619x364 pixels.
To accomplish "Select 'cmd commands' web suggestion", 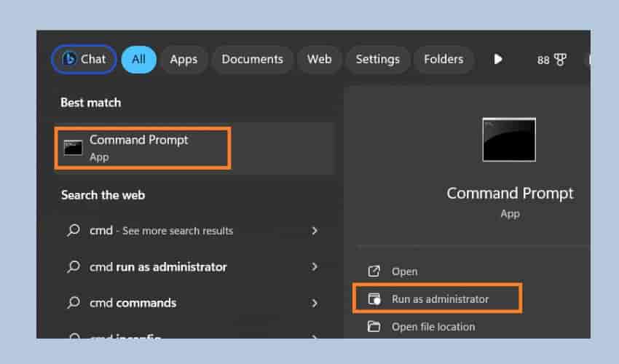I will point(193,303).
